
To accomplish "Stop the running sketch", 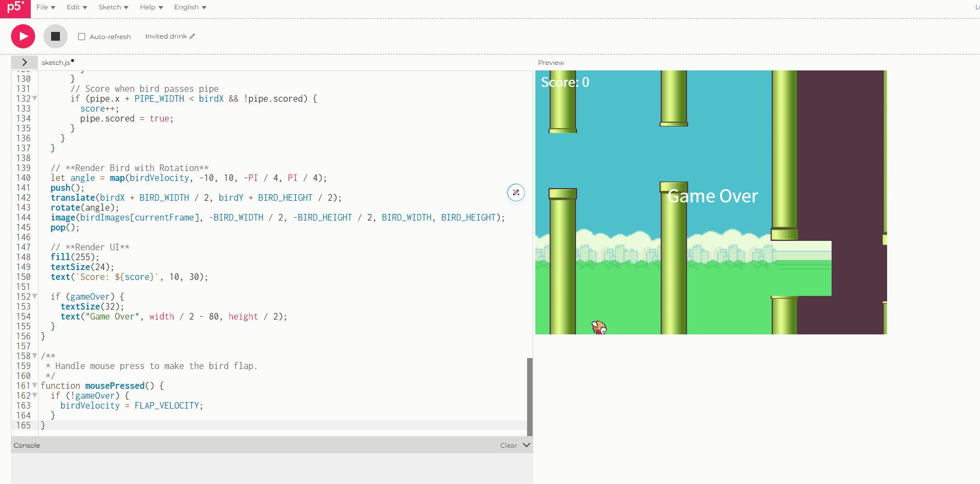I will point(56,36).
